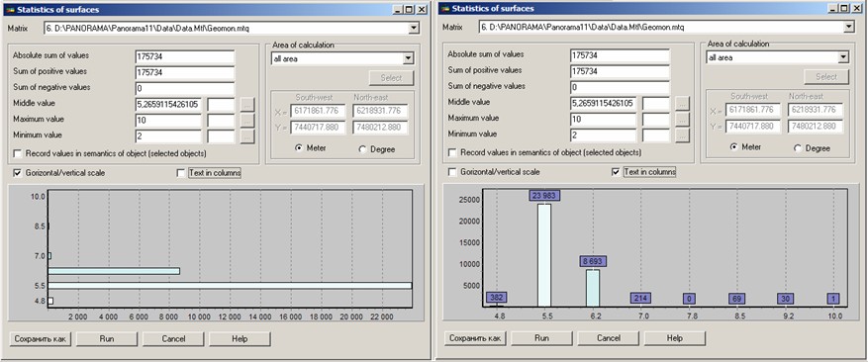Click Cancel button in left window
Viewport: 868px width, 362px height.
[x=173, y=338]
